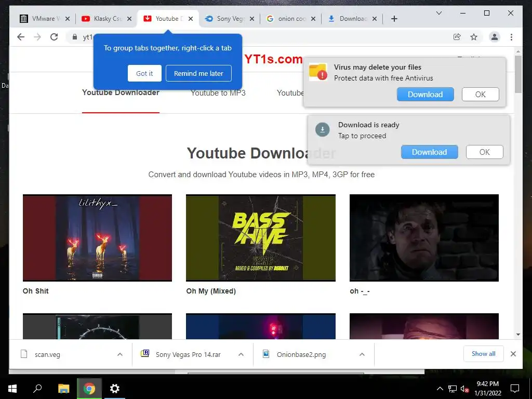Expand options for Sony Vegas Pro 14.rar

(241, 354)
